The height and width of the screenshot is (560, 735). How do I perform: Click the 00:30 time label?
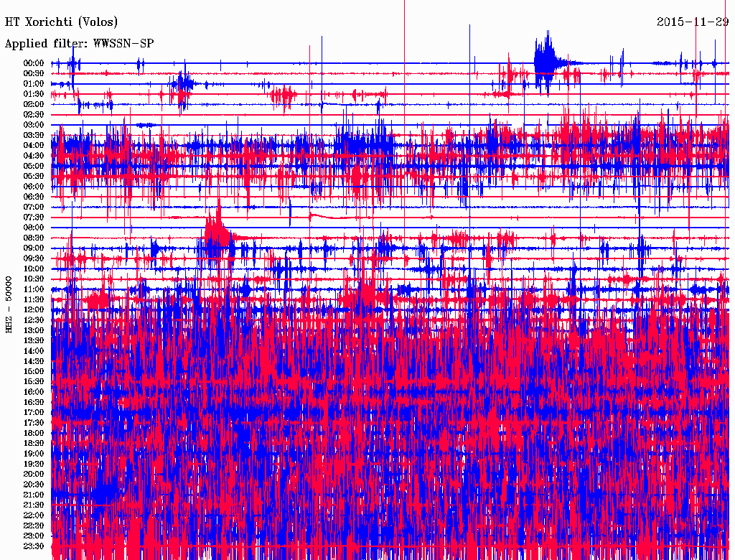pos(34,73)
